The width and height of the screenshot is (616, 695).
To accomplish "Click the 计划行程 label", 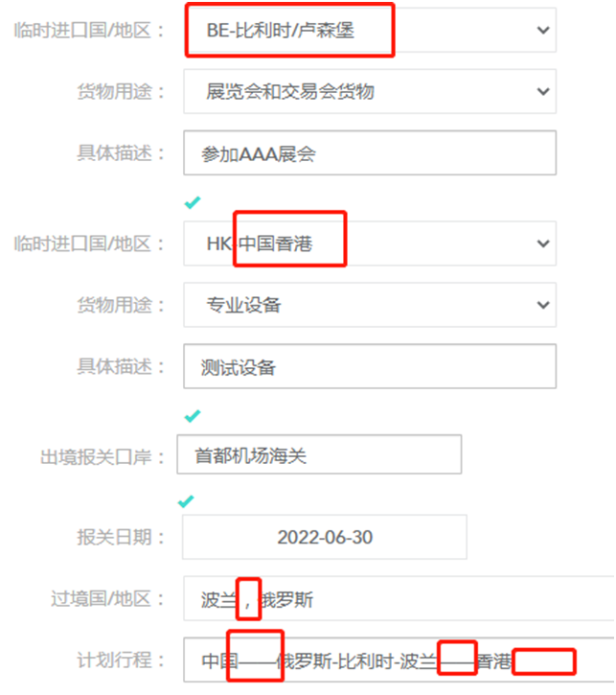I will [x=119, y=660].
